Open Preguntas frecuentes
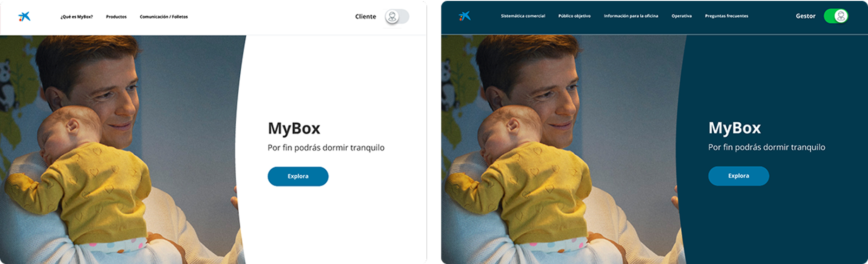868x264 pixels. (726, 16)
